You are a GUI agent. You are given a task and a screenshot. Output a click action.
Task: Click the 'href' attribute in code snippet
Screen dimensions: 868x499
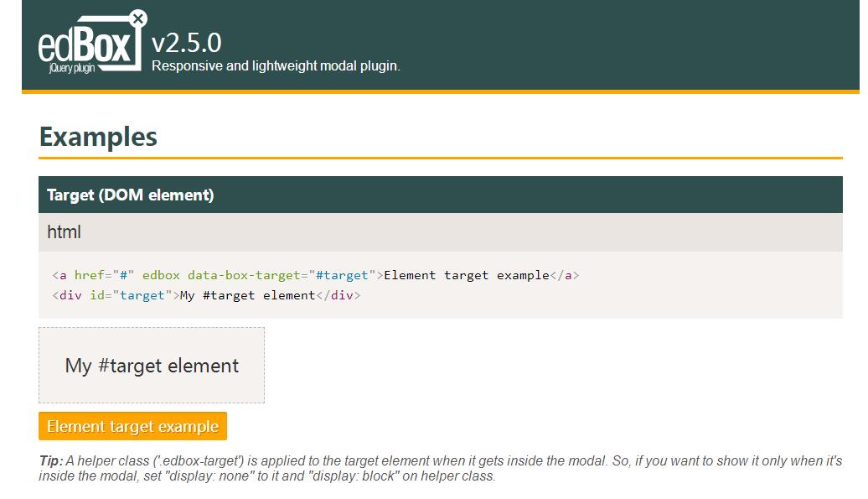pos(89,275)
